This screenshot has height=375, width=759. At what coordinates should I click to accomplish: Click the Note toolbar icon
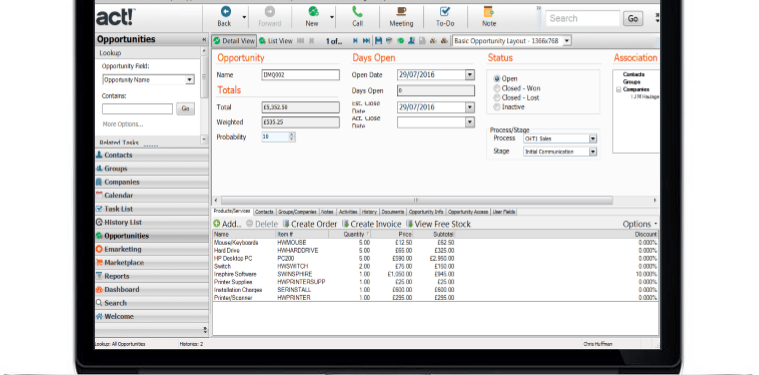488,12
